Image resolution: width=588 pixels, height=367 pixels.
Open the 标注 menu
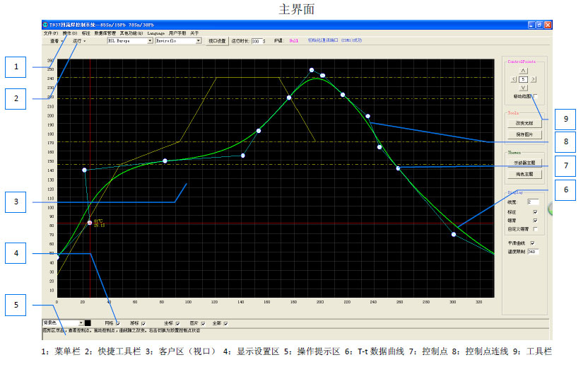coord(86,33)
